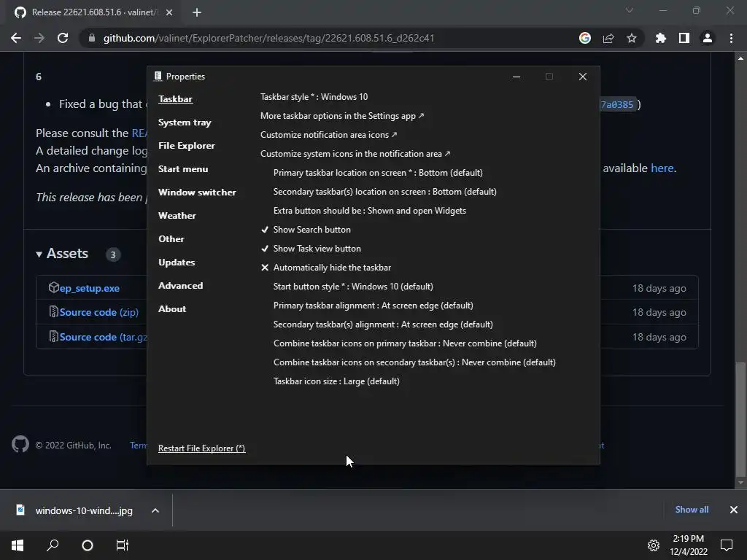Click the Chrome forward arrow
This screenshot has height=560, width=747.
[39, 38]
